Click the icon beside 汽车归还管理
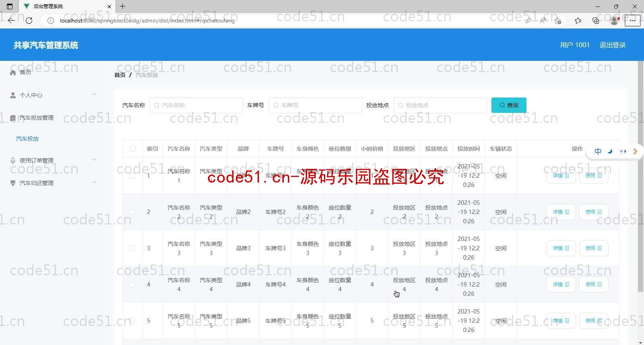 13,183
